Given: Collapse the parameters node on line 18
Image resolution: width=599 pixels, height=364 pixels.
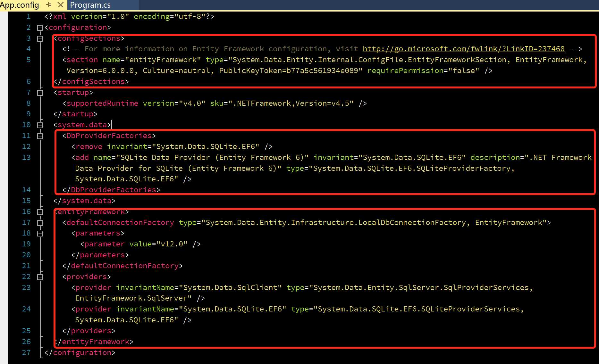Looking at the screenshot, I should [x=40, y=234].
